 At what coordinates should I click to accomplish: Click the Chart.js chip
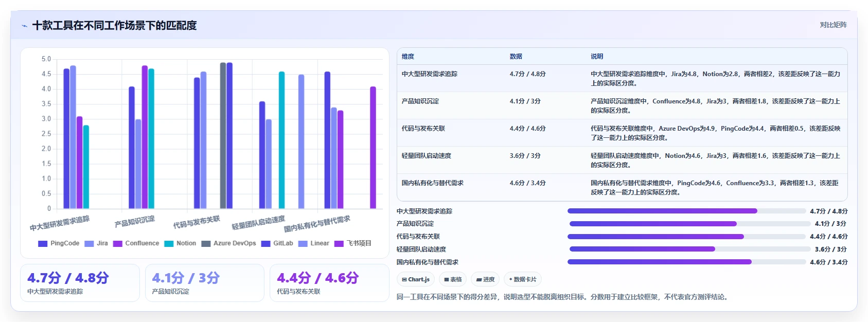416,279
